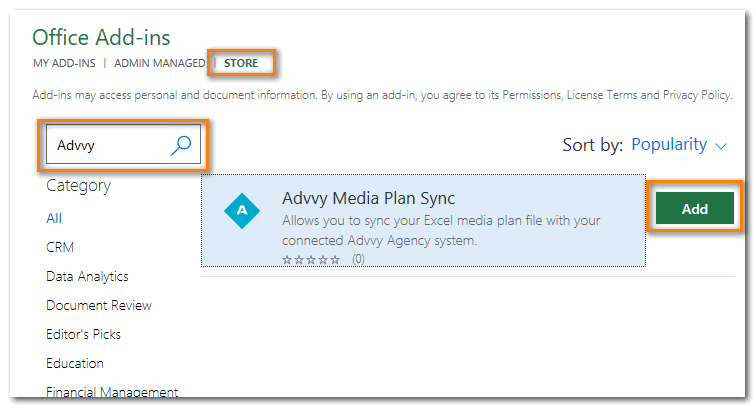756x408 pixels.
Task: Open the Sort by Popularity dropdown
Action: [x=669, y=145]
